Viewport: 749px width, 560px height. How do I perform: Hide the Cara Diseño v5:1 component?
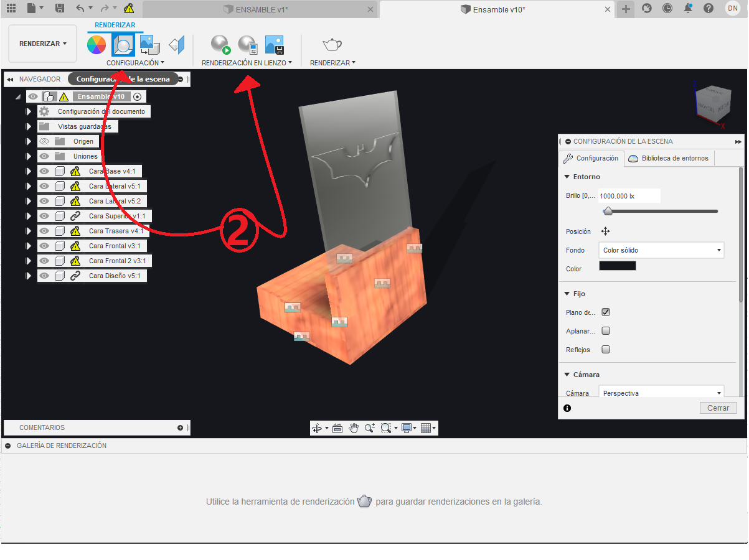pyautogui.click(x=44, y=276)
